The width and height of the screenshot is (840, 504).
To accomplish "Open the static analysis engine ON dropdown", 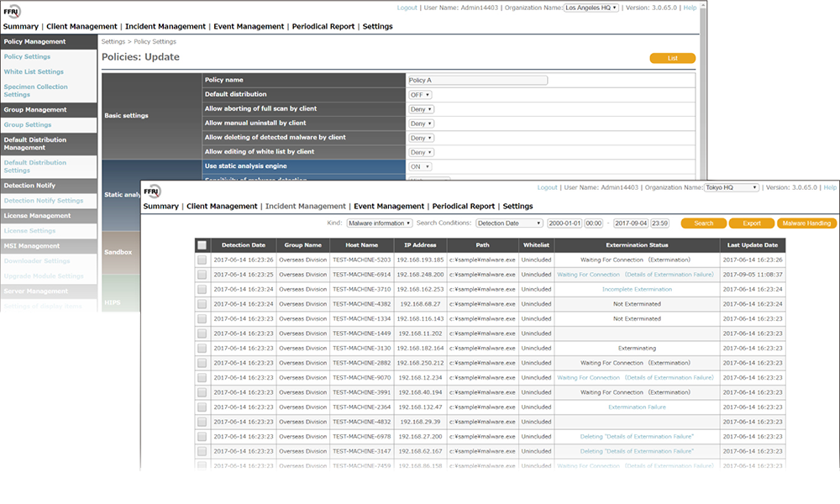I will (x=420, y=166).
